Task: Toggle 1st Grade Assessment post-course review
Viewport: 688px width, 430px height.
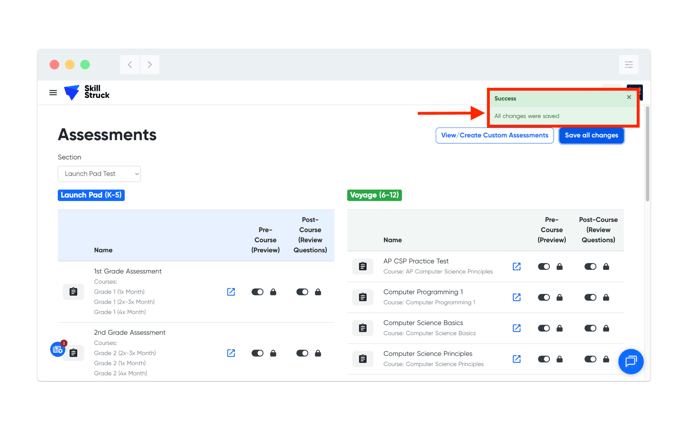Action: point(302,292)
